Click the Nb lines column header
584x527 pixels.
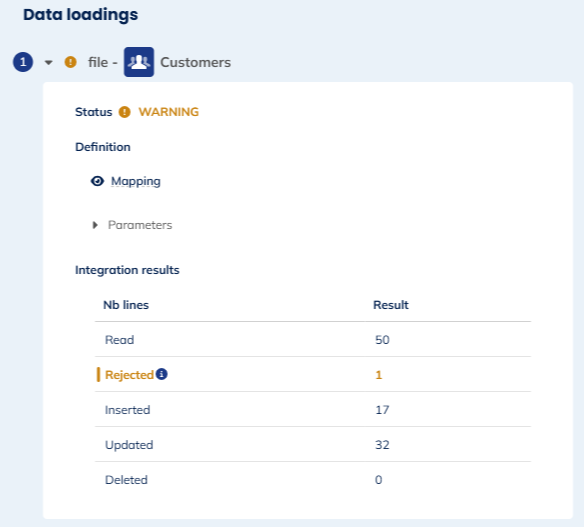point(126,305)
